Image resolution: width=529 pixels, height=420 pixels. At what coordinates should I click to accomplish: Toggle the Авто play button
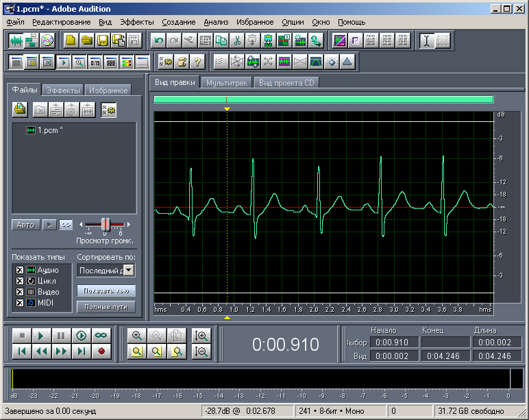click(x=25, y=225)
